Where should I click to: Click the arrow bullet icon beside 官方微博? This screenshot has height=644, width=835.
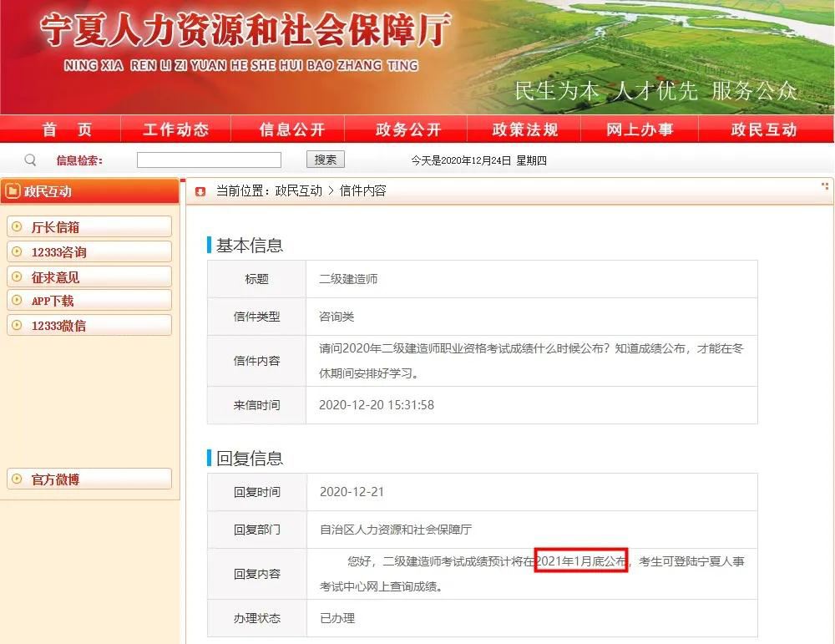[18, 479]
